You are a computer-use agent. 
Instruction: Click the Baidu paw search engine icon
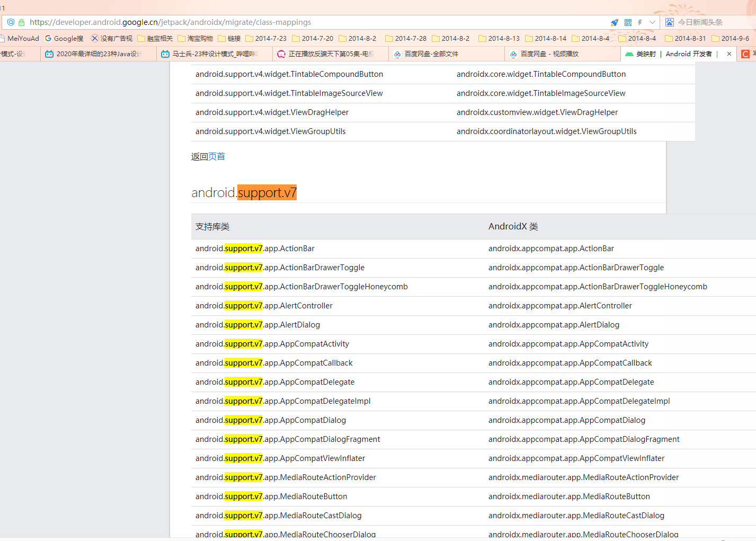pyautogui.click(x=670, y=22)
